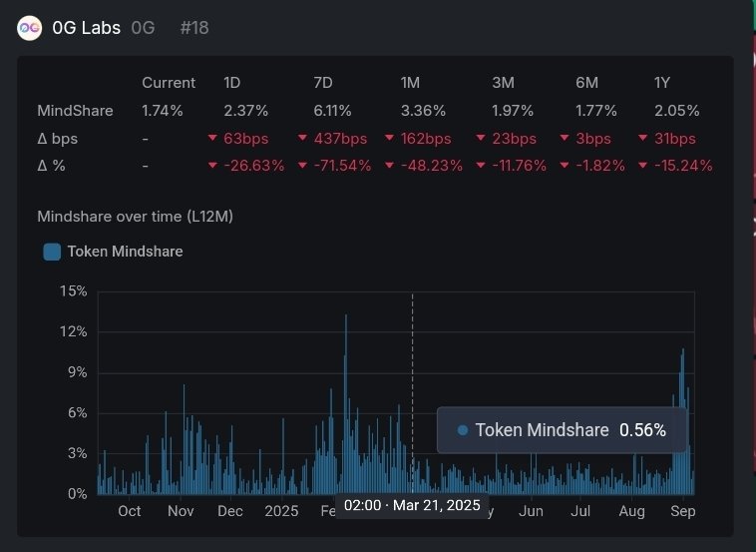Click the 1D column header

(232, 83)
